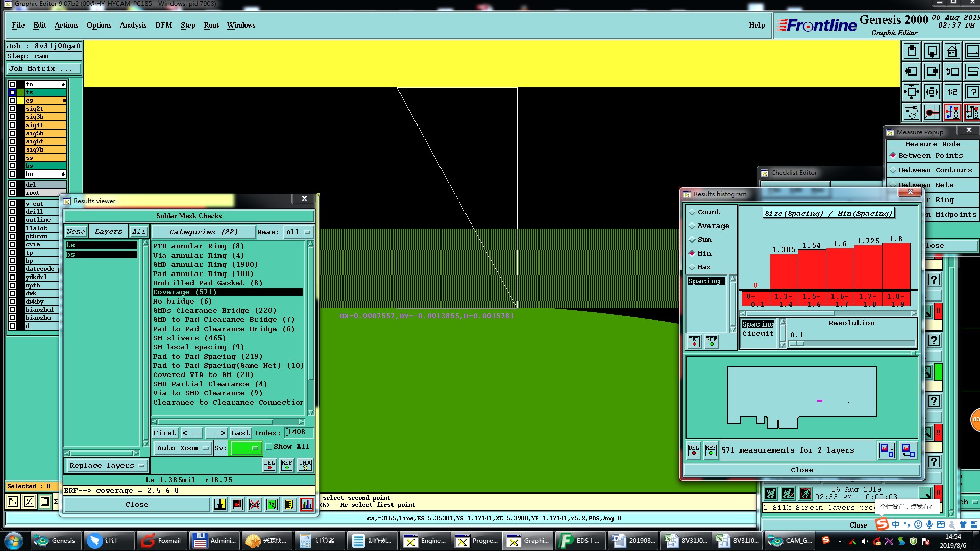The width and height of the screenshot is (980, 551).
Task: Open the Analysis menu
Action: tap(133, 25)
